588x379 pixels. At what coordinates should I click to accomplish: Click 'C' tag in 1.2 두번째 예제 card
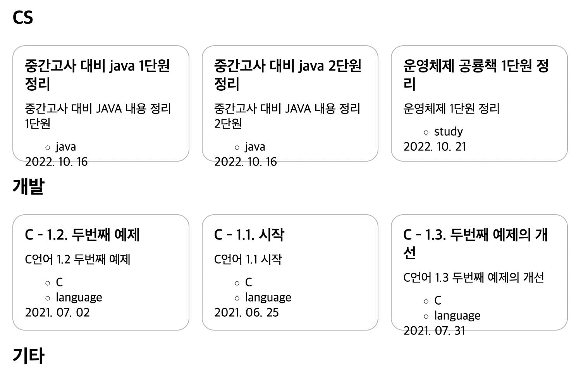(x=59, y=283)
